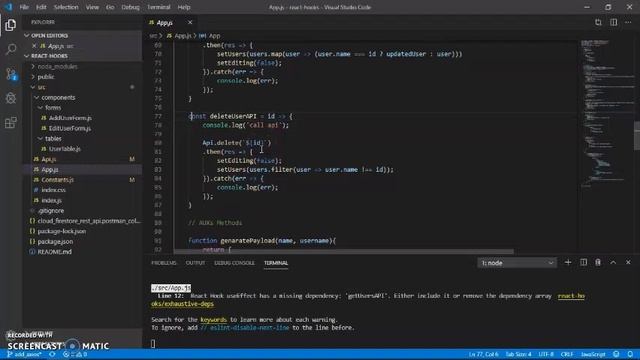Screen dimensions: 640x360
Task: Open Api.js in the explorer
Action: (49, 159)
